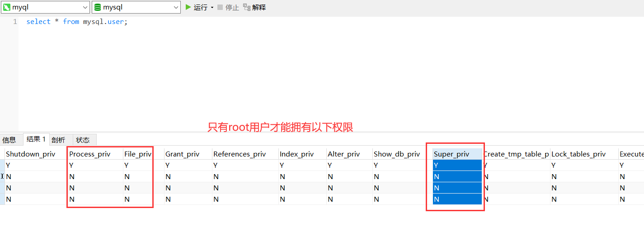Click the Super_priv column header

451,154
